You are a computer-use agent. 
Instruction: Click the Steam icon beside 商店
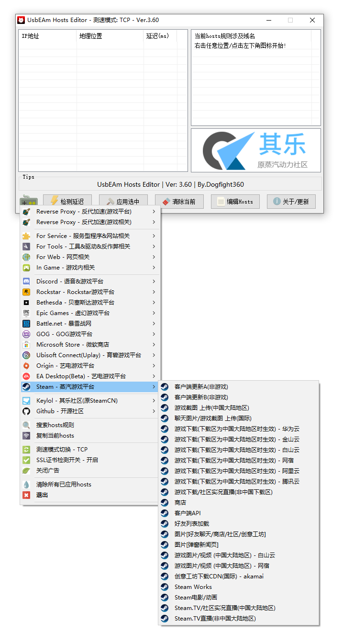165,503
